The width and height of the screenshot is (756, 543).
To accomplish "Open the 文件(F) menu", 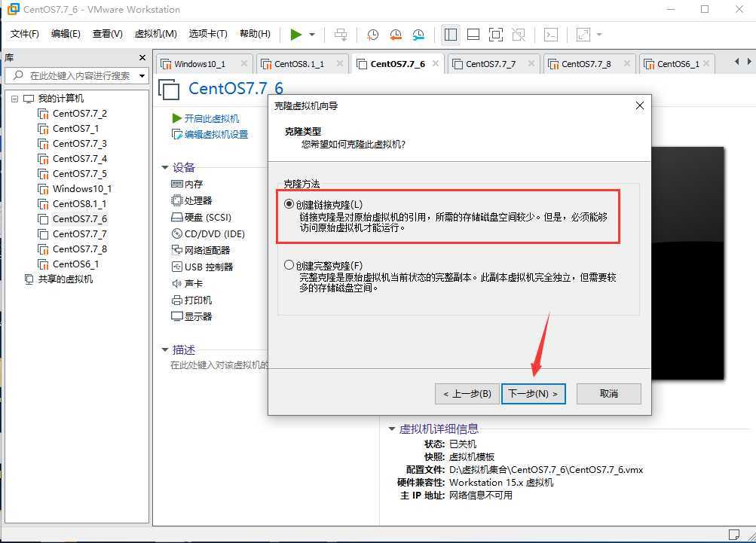I will coord(25,34).
